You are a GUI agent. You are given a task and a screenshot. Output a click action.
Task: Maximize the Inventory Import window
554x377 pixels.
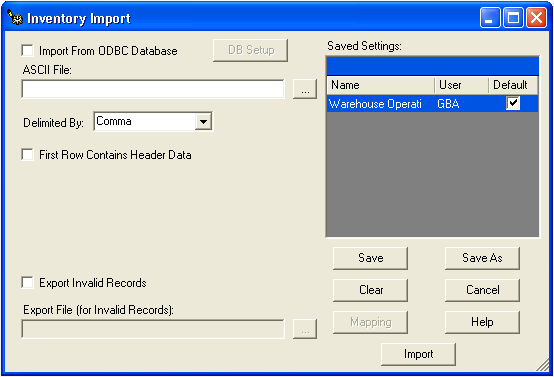[x=513, y=18]
